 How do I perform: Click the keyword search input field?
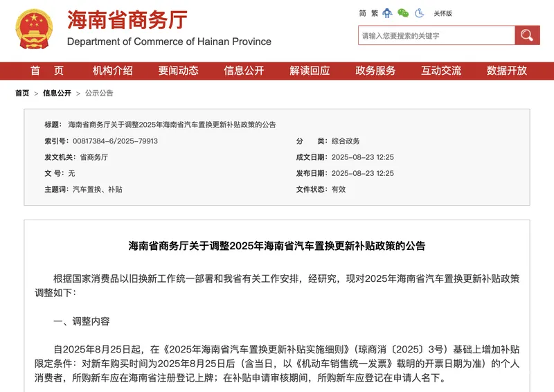pos(436,35)
